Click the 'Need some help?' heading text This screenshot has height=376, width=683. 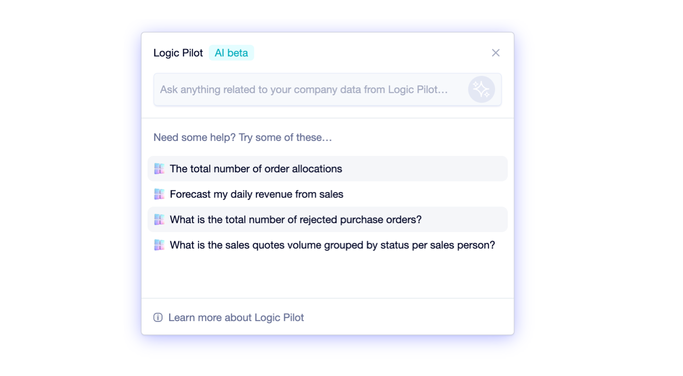(243, 137)
